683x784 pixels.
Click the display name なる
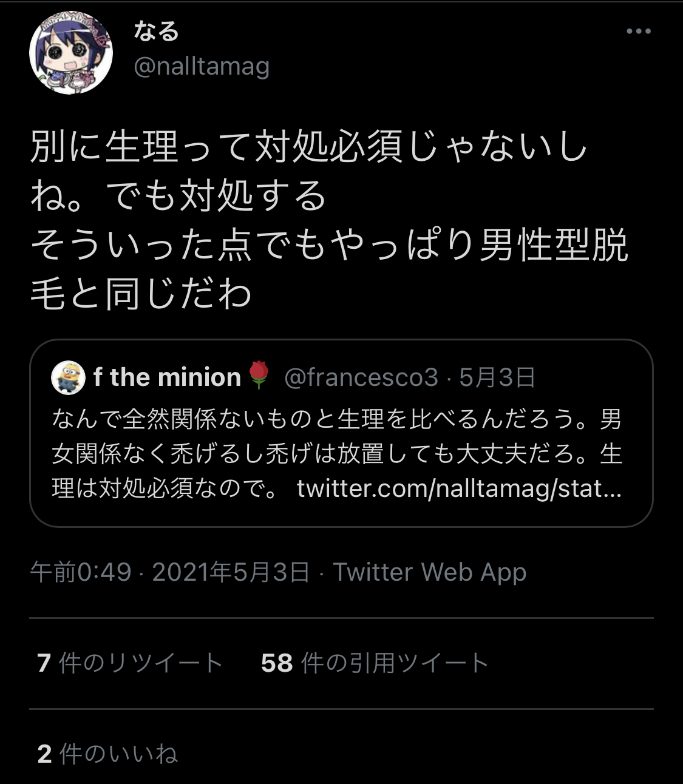(x=156, y=31)
